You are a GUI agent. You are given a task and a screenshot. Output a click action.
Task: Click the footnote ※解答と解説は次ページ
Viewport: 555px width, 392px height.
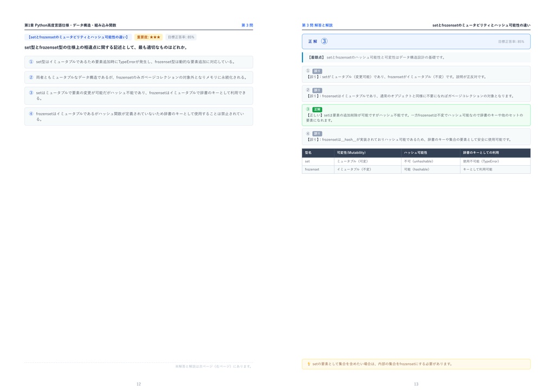click(214, 367)
